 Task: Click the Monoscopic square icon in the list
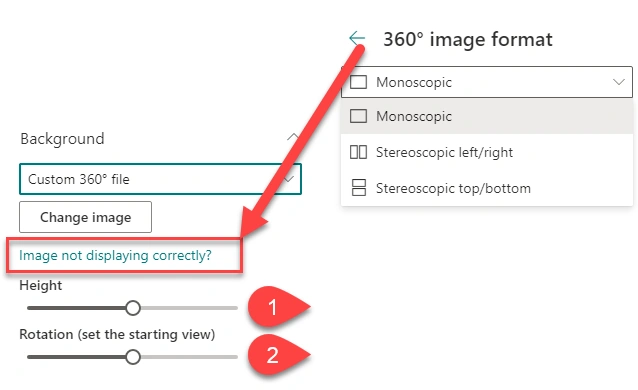358,116
